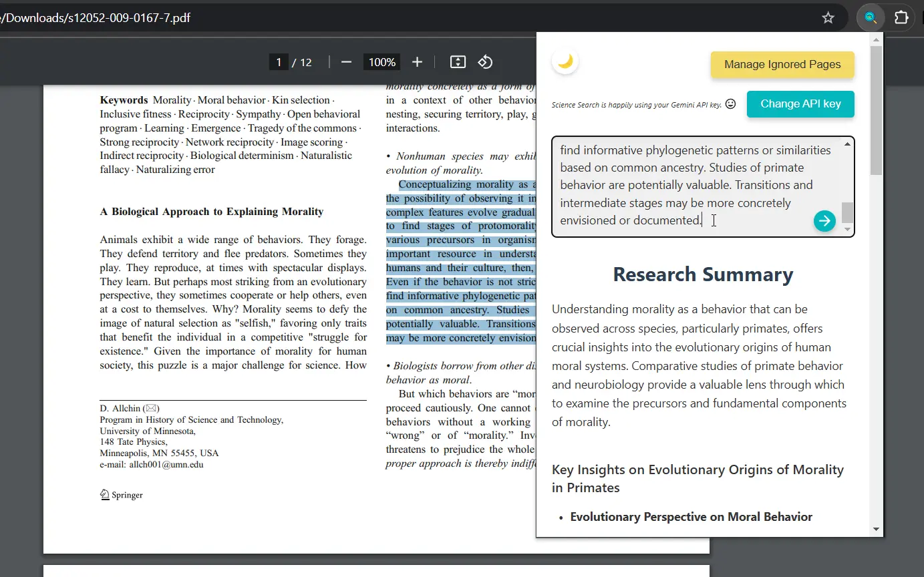Edit the PDF page number field
Screen dimensions: 924x577
coord(279,62)
